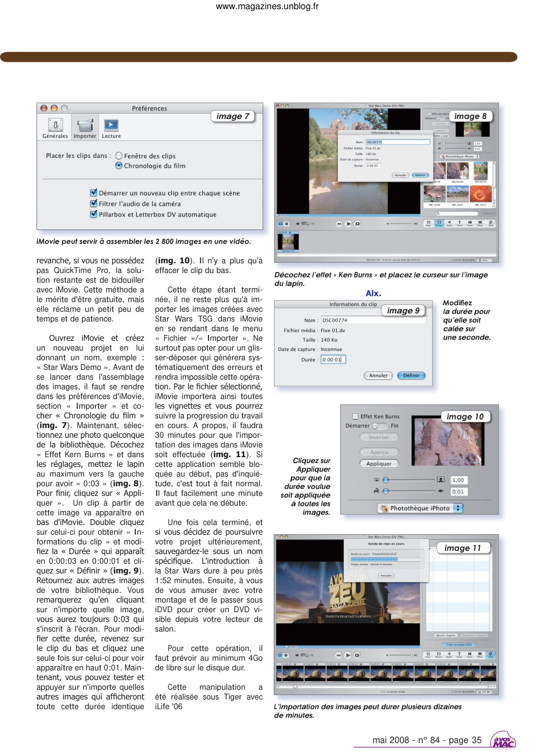Click the duration value field 0:01 in image 10
535x756 pixels.
458,492
